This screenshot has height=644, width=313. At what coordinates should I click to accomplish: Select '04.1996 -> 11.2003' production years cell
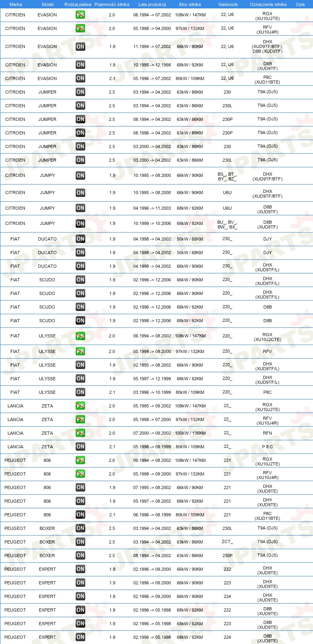pos(152,208)
